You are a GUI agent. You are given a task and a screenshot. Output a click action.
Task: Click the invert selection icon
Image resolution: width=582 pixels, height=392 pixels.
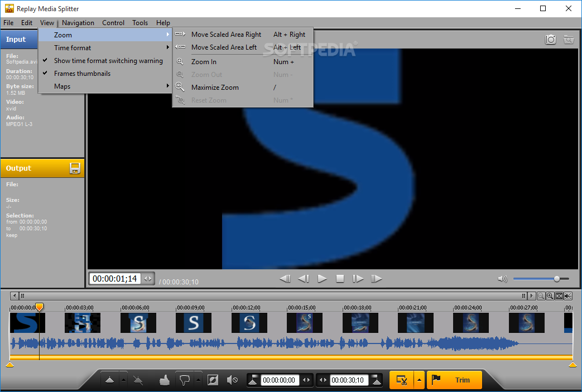(213, 380)
